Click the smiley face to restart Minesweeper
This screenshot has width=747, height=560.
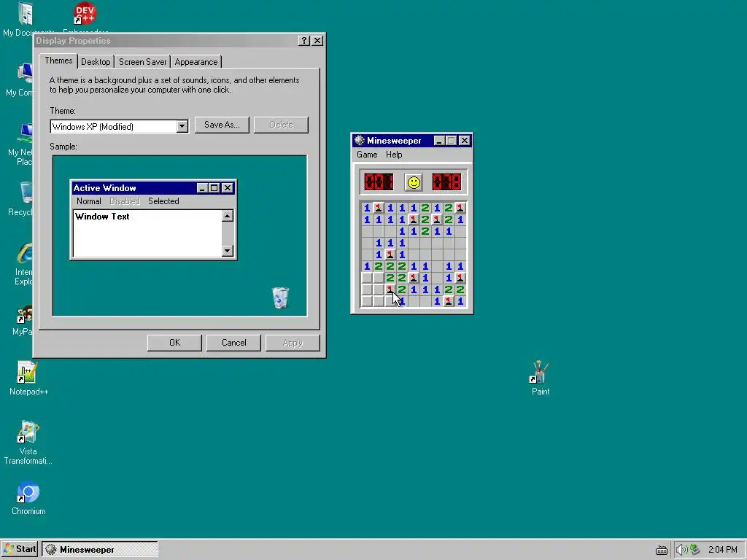(414, 182)
